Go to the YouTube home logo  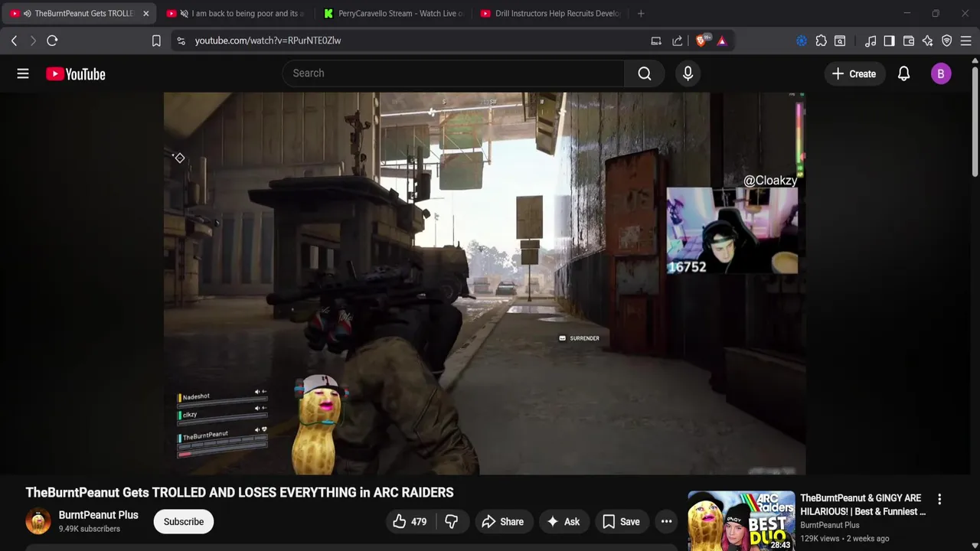pos(75,74)
